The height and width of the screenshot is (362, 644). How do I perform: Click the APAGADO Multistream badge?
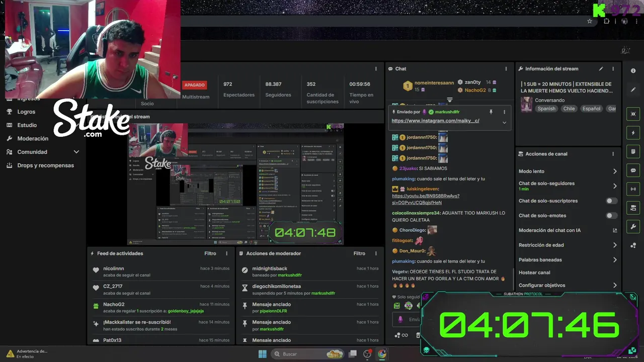point(195,85)
